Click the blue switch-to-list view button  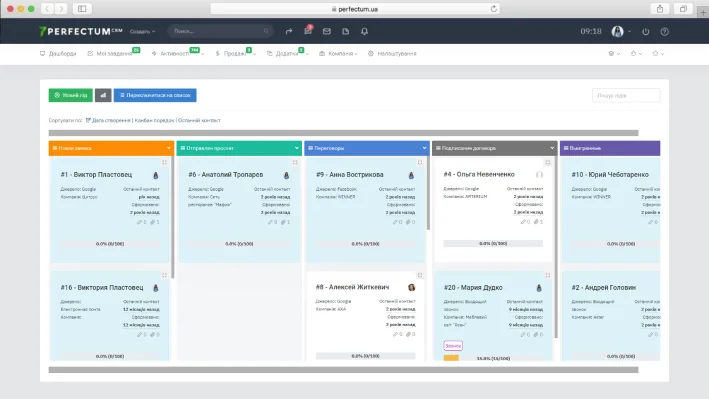(x=155, y=95)
